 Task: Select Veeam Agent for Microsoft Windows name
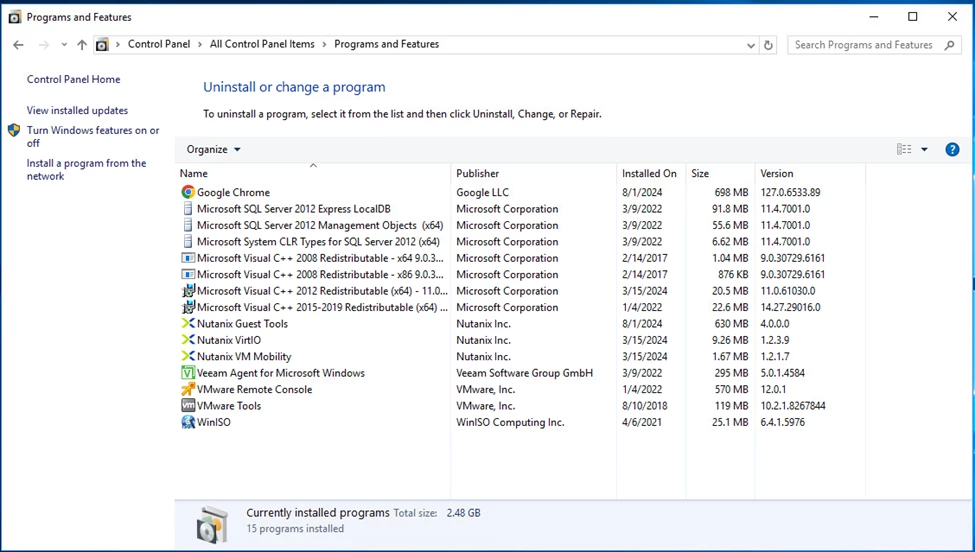(x=281, y=373)
